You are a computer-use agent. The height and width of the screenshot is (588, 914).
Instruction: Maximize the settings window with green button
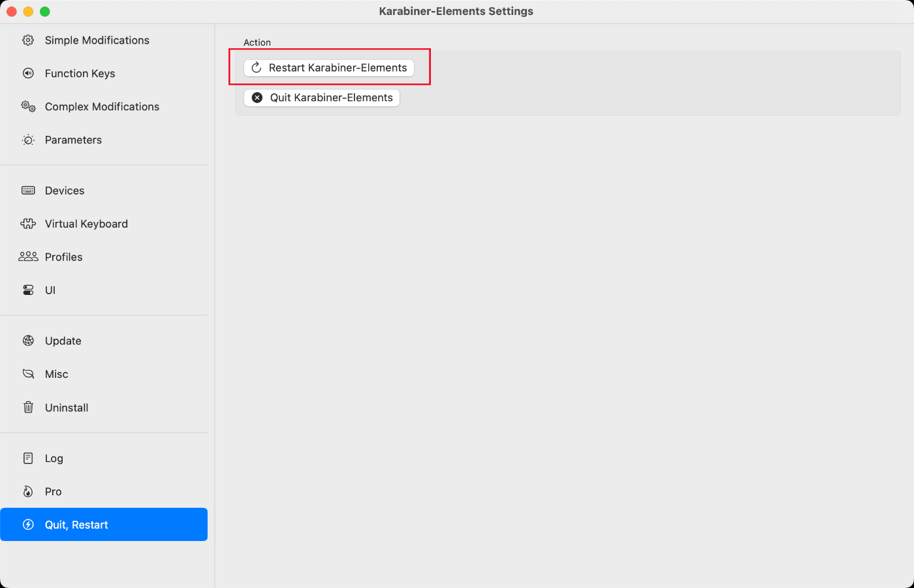(45, 11)
